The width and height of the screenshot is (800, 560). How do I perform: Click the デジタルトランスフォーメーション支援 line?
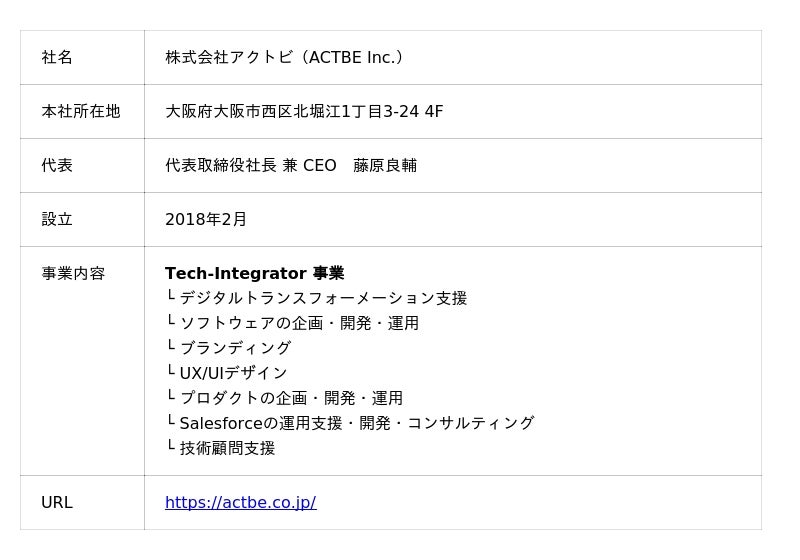click(322, 298)
